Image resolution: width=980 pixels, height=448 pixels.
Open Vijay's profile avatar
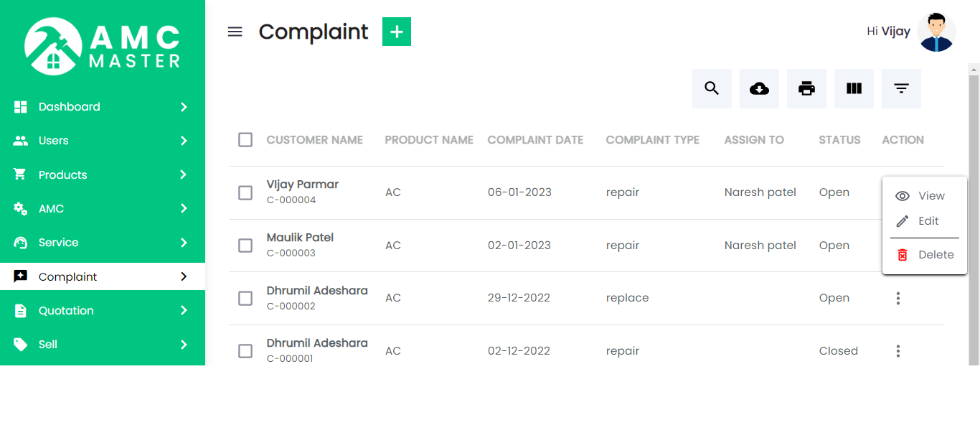pyautogui.click(x=936, y=31)
